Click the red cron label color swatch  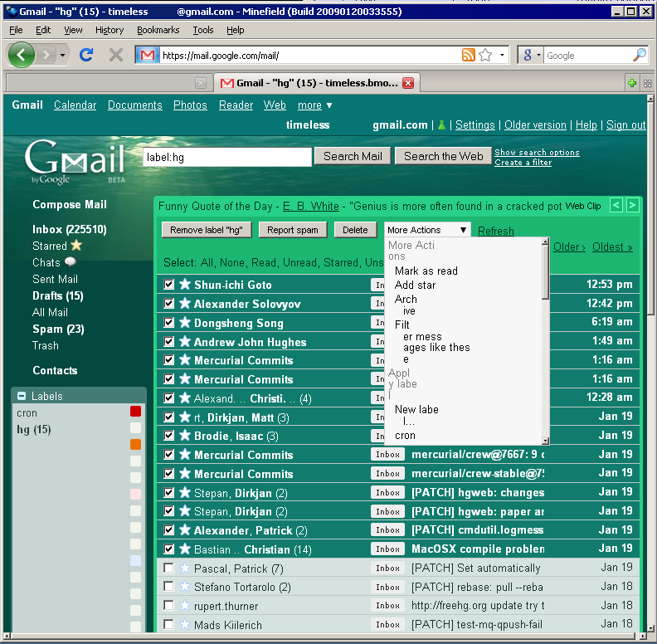pos(135,412)
